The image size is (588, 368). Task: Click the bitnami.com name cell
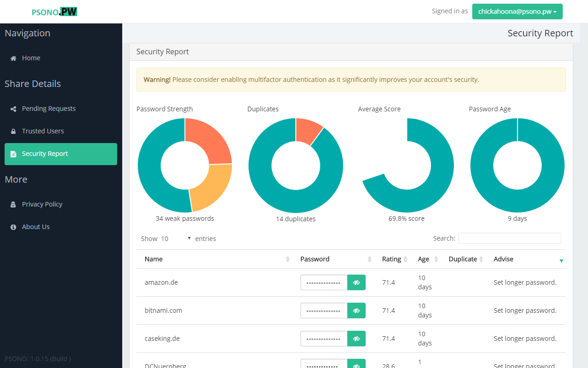164,310
